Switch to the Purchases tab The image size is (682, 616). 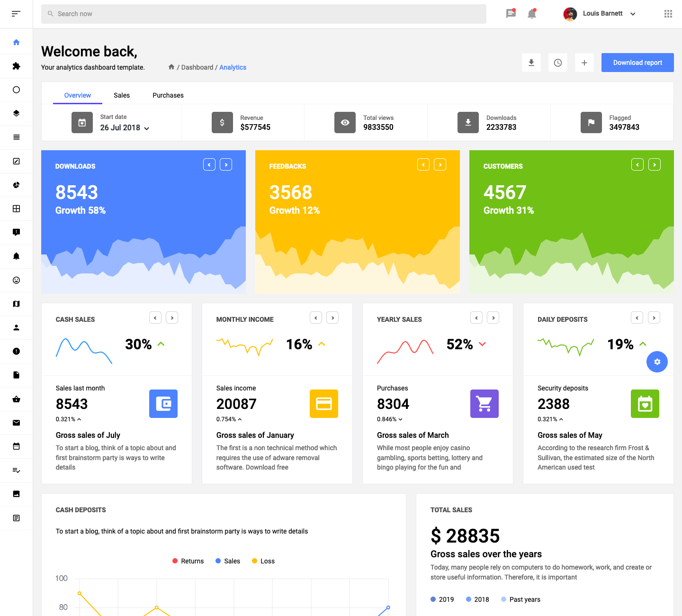(168, 95)
